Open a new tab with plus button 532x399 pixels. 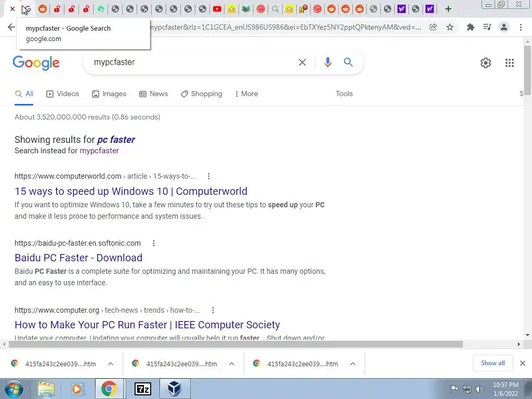click(x=448, y=9)
